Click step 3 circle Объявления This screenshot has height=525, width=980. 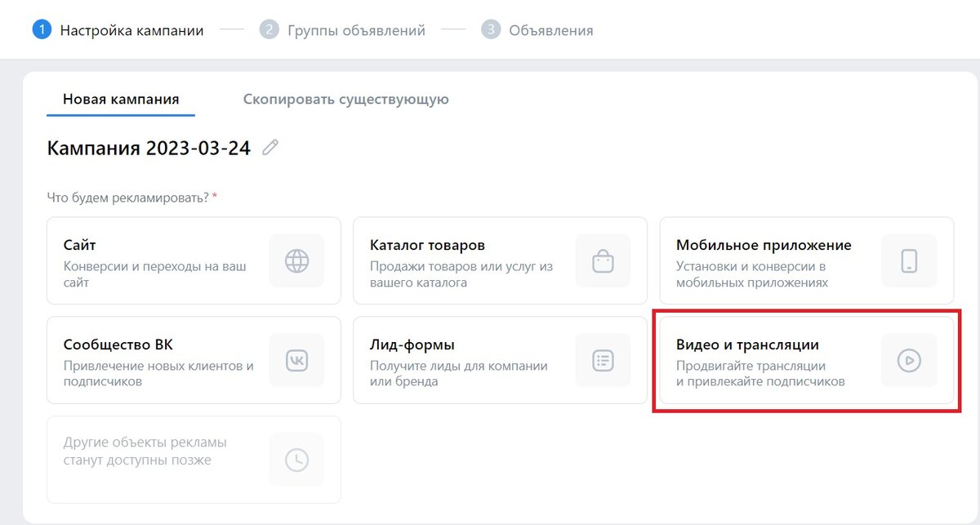[x=490, y=30]
